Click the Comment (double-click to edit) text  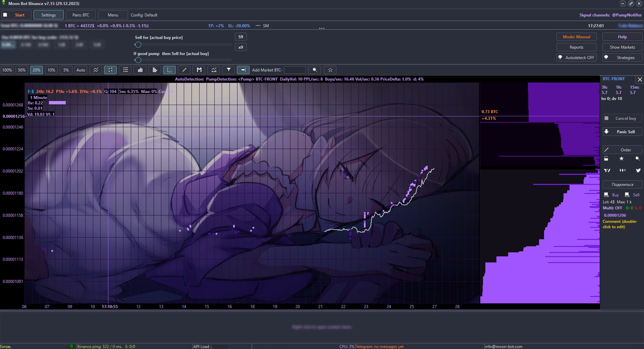[620, 224]
